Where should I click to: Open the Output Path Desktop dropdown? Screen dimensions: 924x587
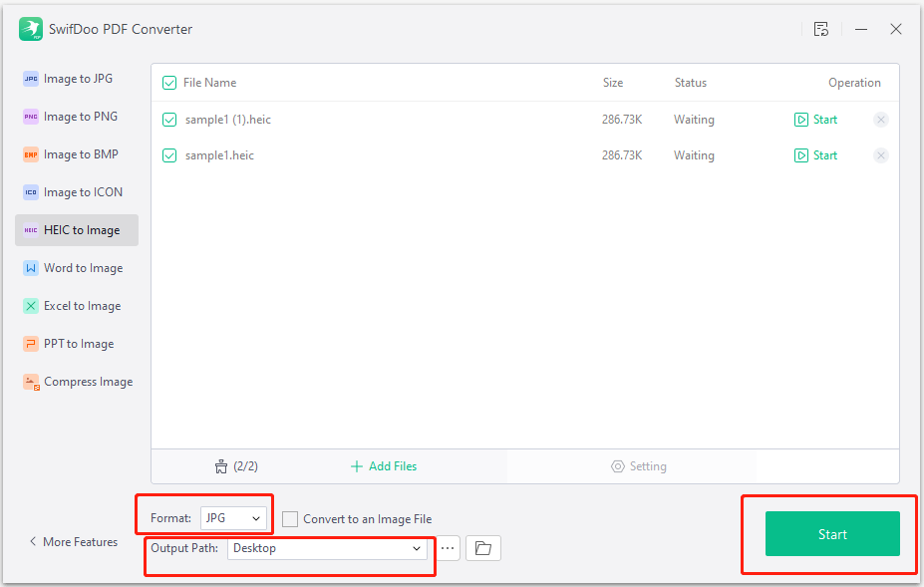click(327, 548)
